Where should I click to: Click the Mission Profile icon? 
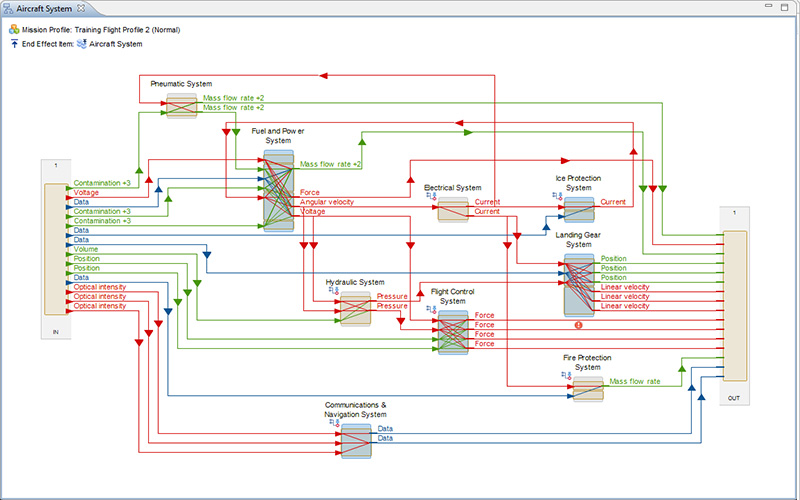[14, 30]
